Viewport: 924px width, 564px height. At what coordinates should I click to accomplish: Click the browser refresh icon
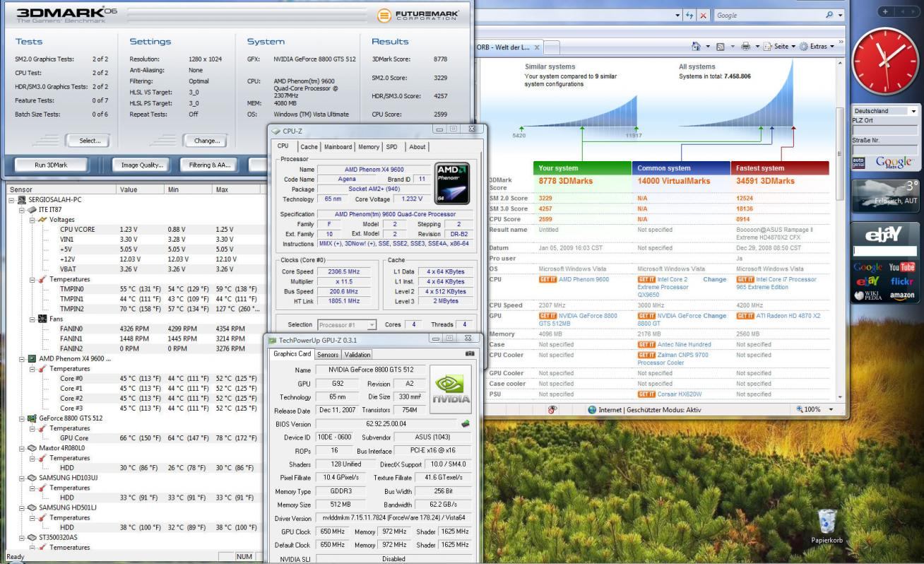coord(689,15)
